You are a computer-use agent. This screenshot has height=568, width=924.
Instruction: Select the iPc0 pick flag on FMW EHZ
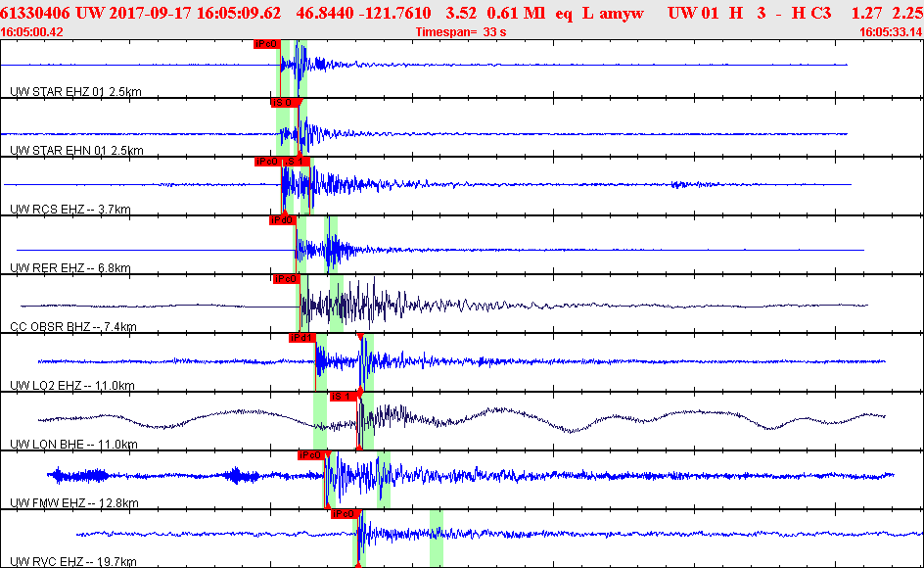(x=310, y=455)
